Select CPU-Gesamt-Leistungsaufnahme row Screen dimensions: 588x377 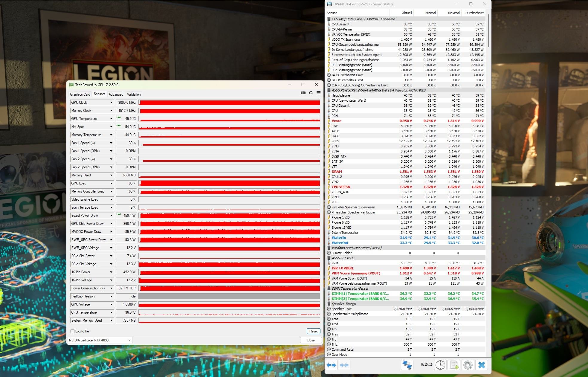406,45
